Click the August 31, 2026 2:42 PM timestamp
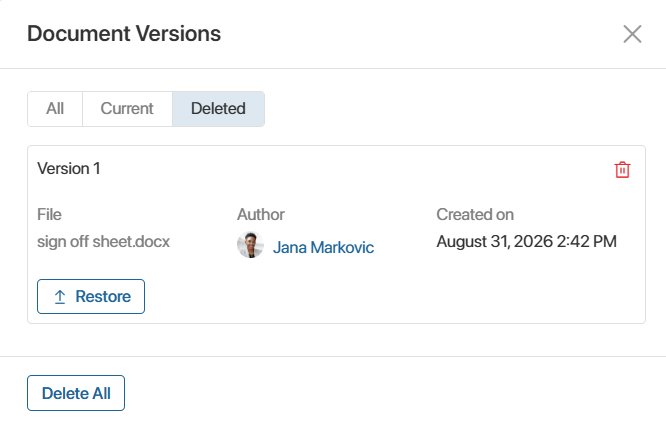 pyautogui.click(x=527, y=242)
